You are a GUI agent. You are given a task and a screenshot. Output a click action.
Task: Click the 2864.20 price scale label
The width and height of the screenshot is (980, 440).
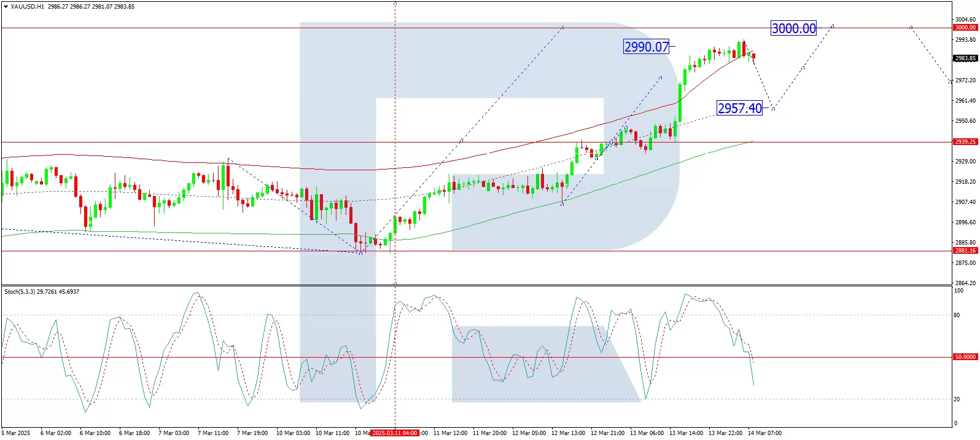965,283
